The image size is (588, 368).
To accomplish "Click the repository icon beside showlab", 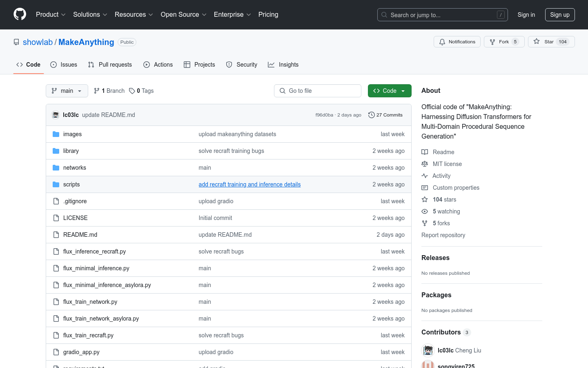I will [16, 42].
